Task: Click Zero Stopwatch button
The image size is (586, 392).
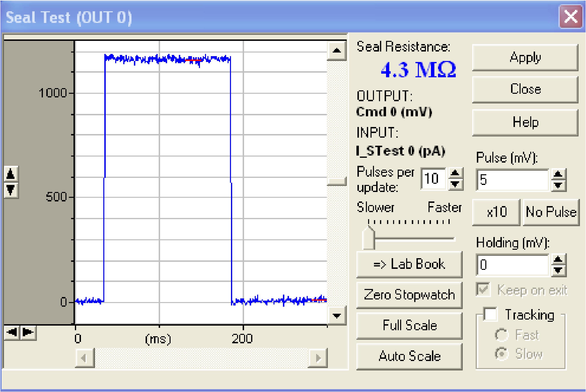Action: (409, 295)
